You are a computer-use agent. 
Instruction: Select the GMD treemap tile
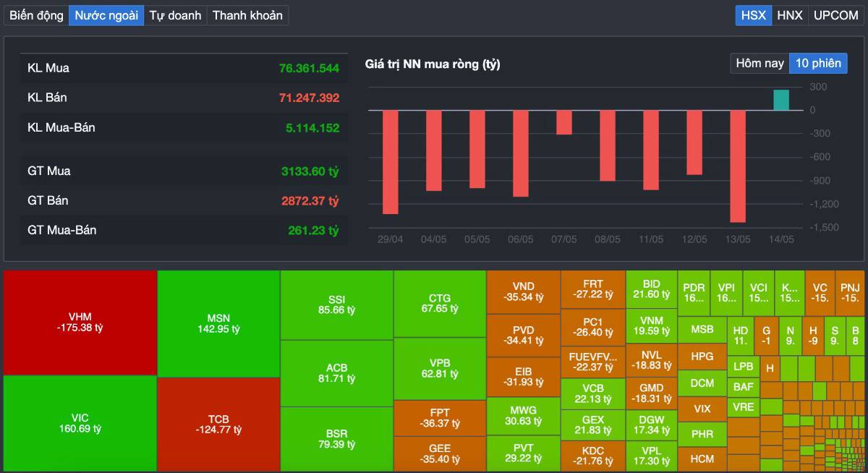[651, 393]
